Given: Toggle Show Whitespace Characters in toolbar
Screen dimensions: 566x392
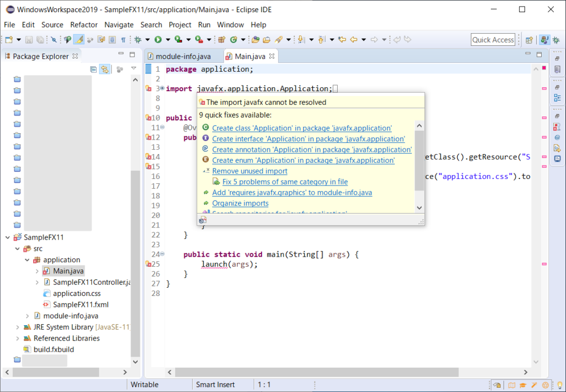Looking at the screenshot, I should click(x=124, y=39).
